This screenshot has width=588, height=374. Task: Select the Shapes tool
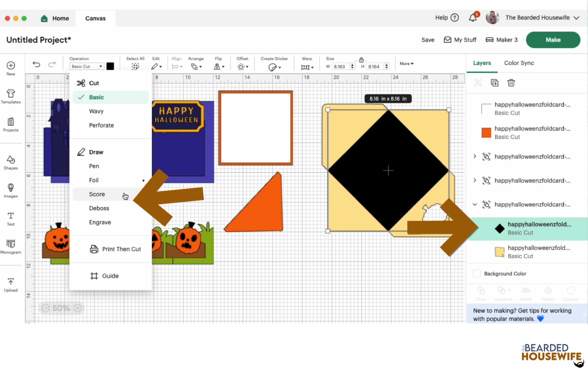[11, 162]
